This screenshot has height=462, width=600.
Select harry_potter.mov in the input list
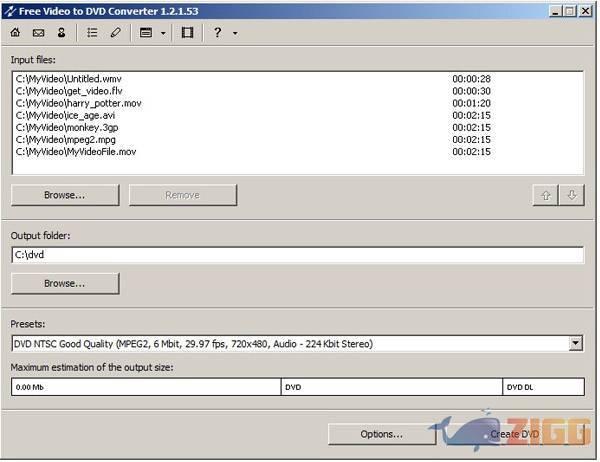tap(76, 103)
